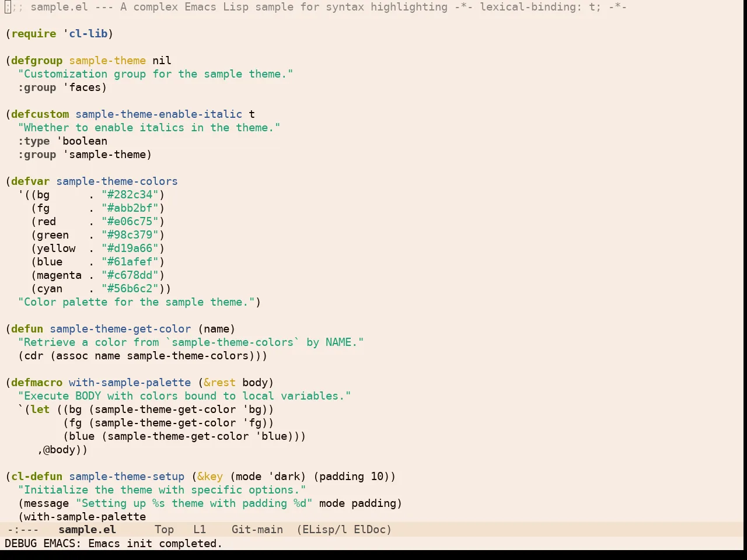Click the ,@body splice expression
Viewport: 747px width, 560px height.
60,450
